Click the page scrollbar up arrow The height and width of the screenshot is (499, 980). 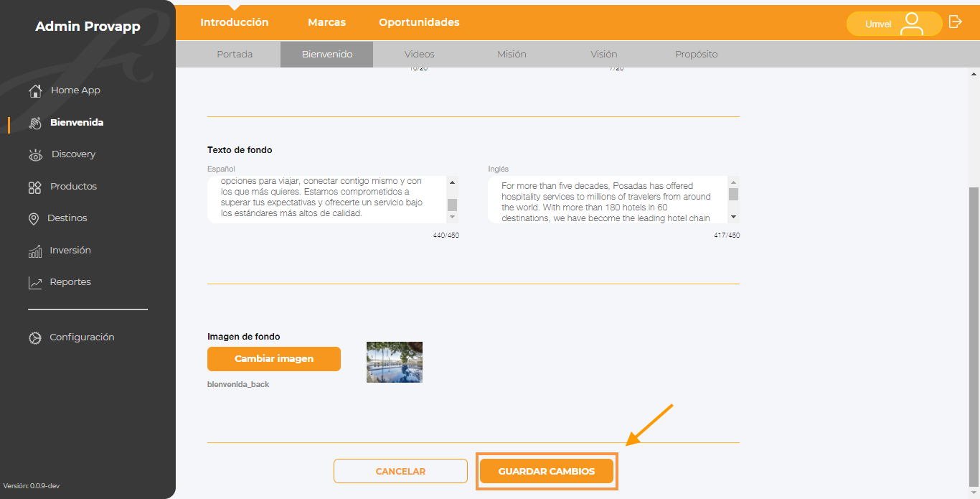point(974,74)
